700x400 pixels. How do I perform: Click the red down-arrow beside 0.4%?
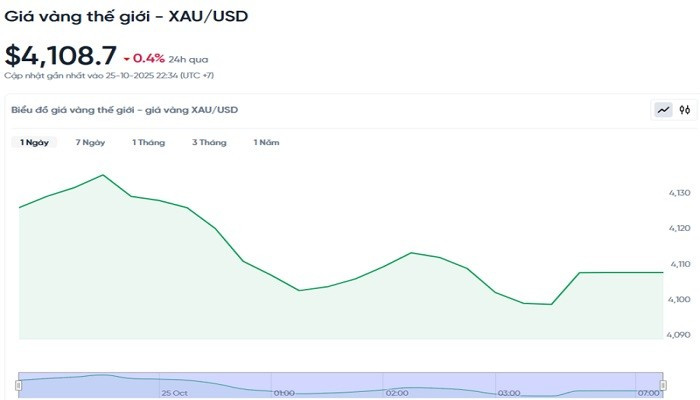pos(126,58)
